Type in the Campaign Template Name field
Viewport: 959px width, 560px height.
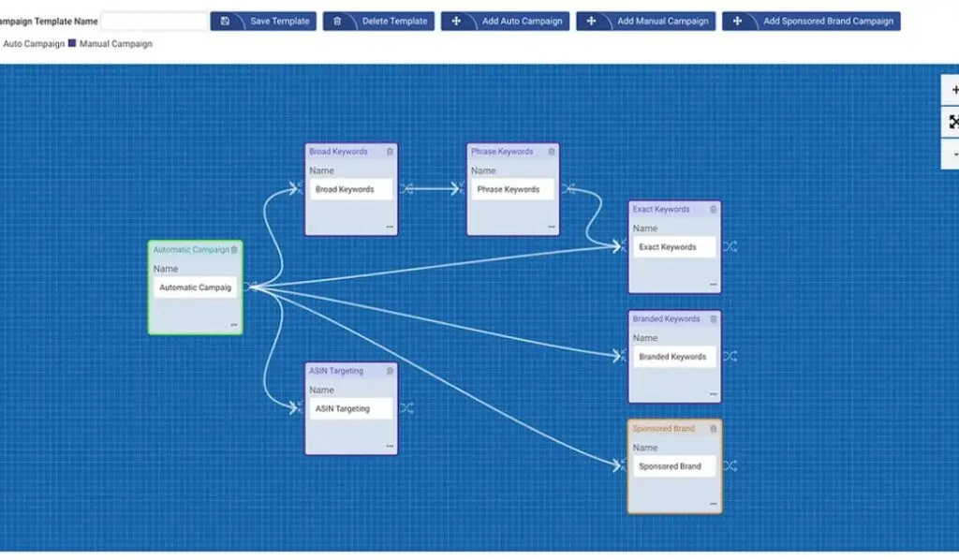click(154, 21)
